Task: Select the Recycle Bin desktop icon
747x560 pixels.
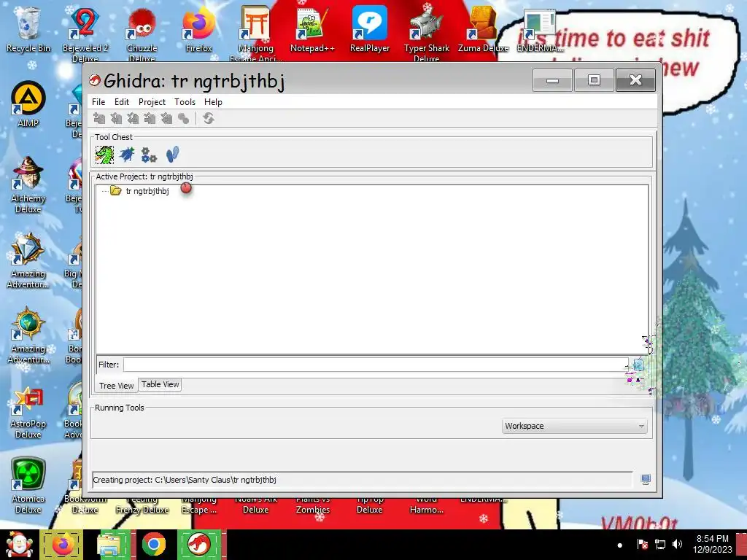Action: (x=28, y=29)
